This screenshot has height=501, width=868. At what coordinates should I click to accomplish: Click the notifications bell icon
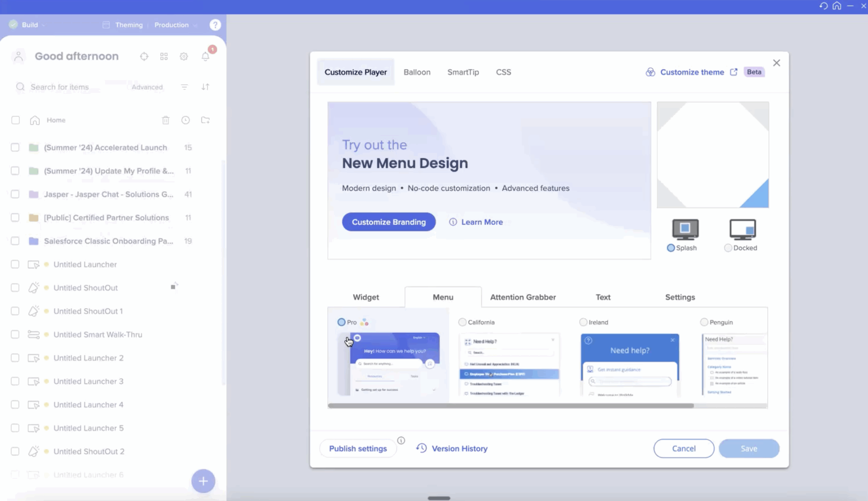click(205, 56)
